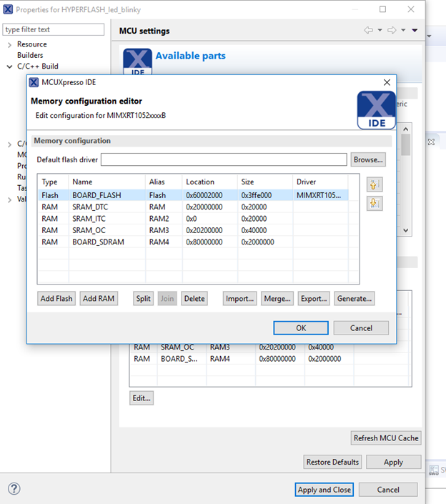Move selected memory row down
This screenshot has height=504, width=446.
pos(375,203)
